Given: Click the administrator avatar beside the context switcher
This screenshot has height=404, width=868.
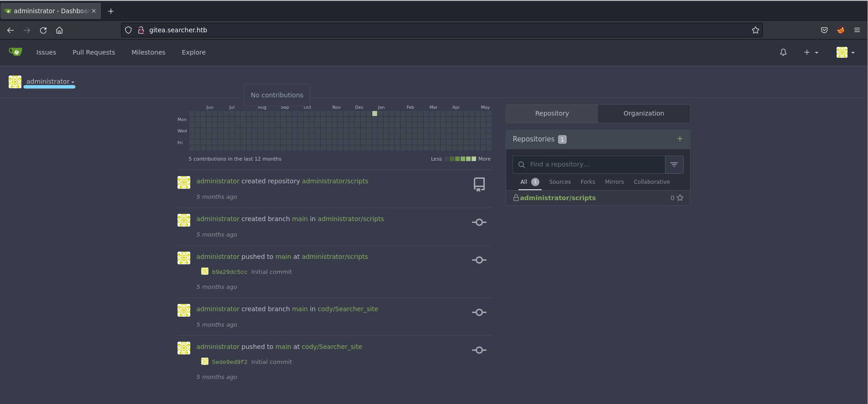Looking at the screenshot, I should coord(15,82).
